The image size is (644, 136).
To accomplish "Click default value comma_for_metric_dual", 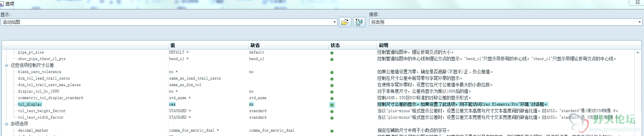I will click(x=272, y=131).
